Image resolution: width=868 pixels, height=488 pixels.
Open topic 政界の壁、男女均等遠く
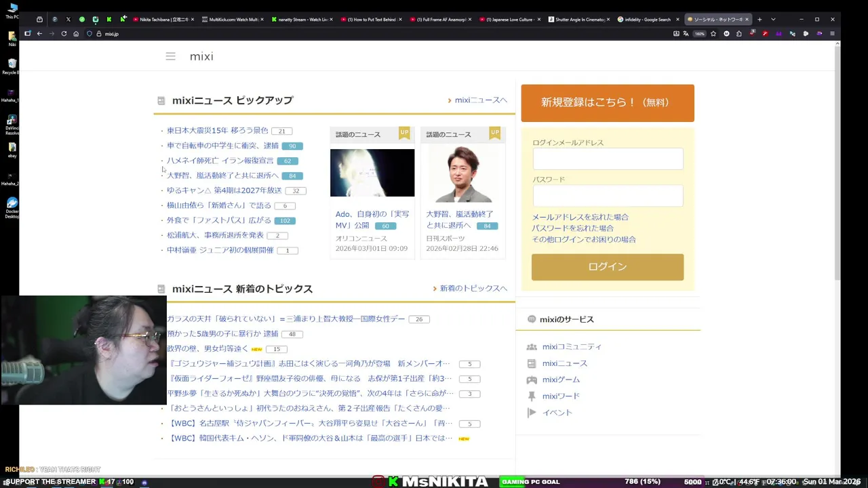pyautogui.click(x=208, y=348)
